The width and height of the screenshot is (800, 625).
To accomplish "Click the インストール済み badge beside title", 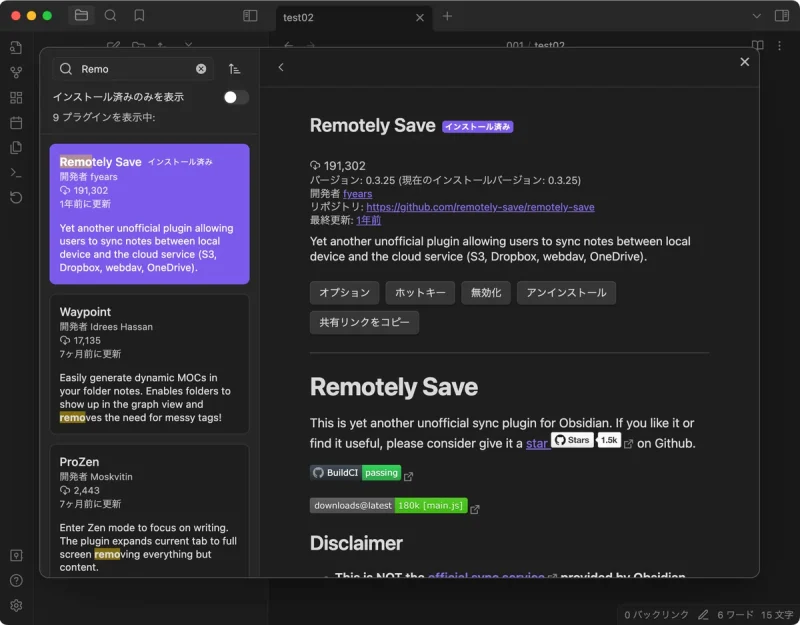I will pos(478,127).
